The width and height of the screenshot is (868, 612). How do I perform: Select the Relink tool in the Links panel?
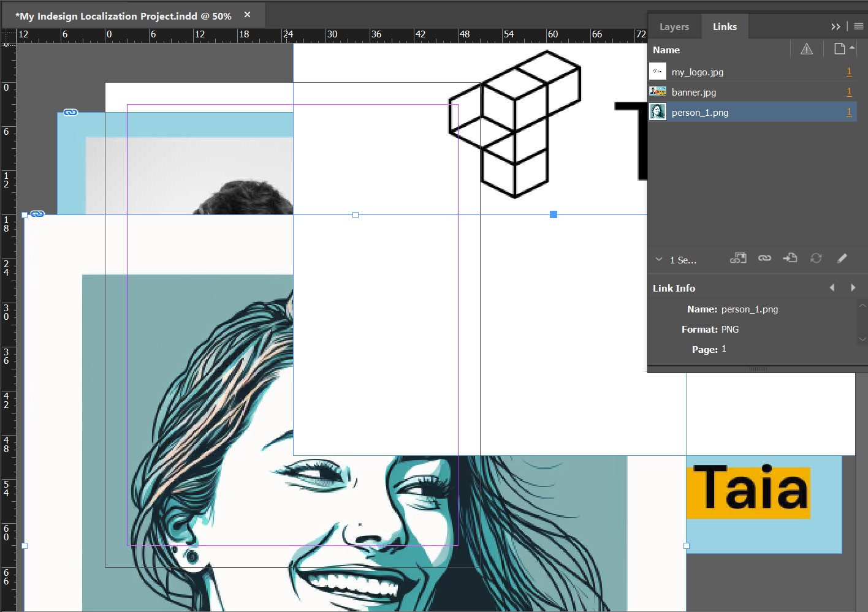(764, 258)
